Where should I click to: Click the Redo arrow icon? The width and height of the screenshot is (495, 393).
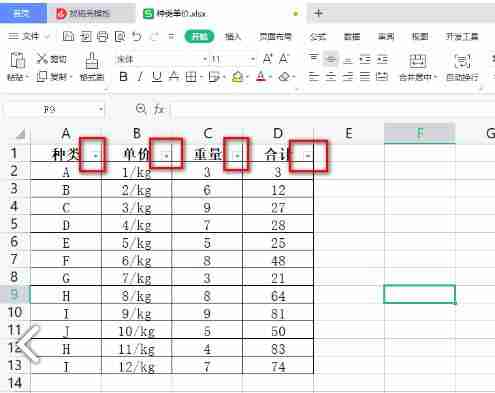[154, 36]
